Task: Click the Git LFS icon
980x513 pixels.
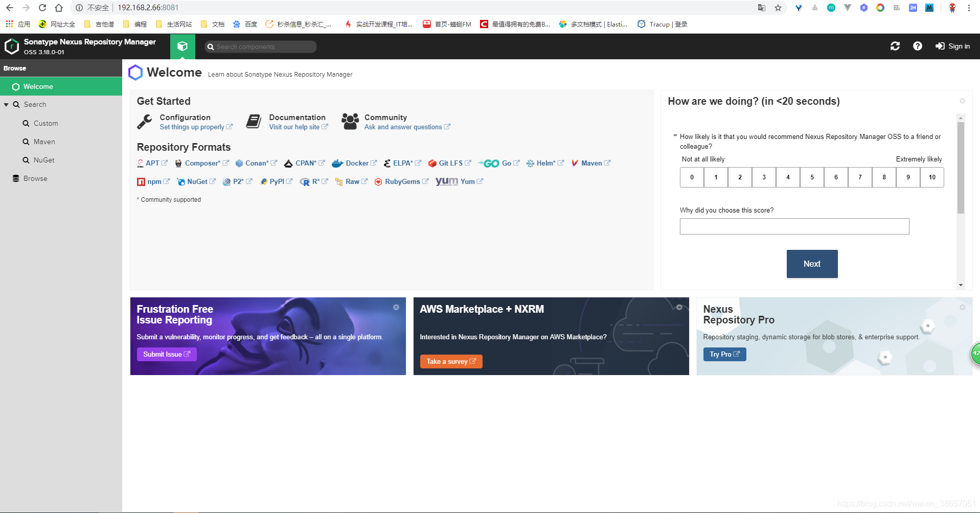Action: pyautogui.click(x=432, y=164)
